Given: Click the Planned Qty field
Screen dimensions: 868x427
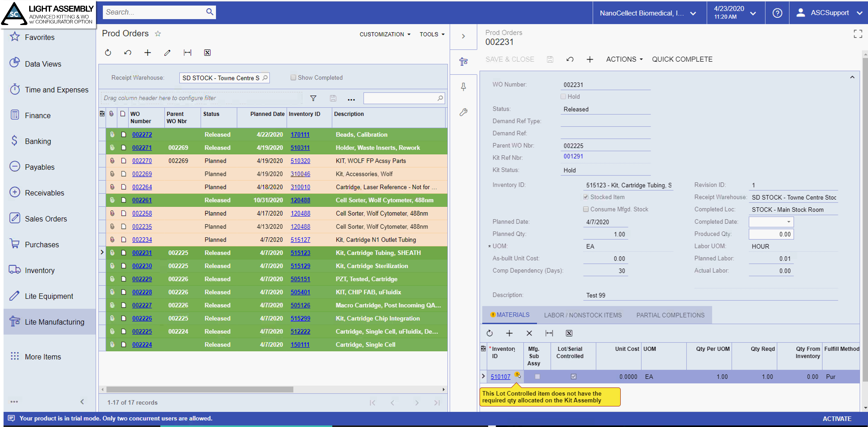Looking at the screenshot, I should [605, 234].
